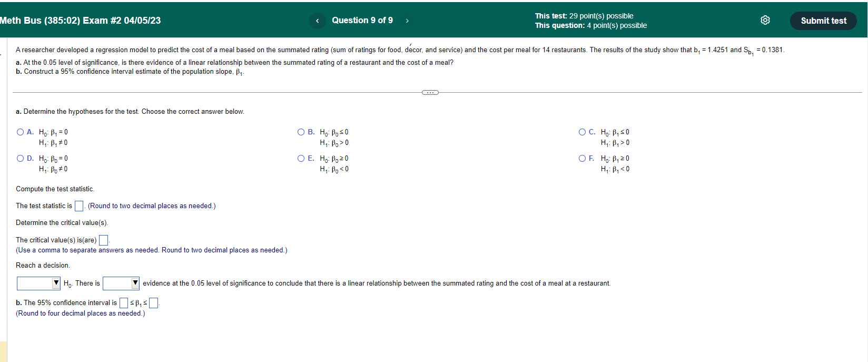
Task: Click the comma-separated answers hint text
Action: [x=152, y=250]
